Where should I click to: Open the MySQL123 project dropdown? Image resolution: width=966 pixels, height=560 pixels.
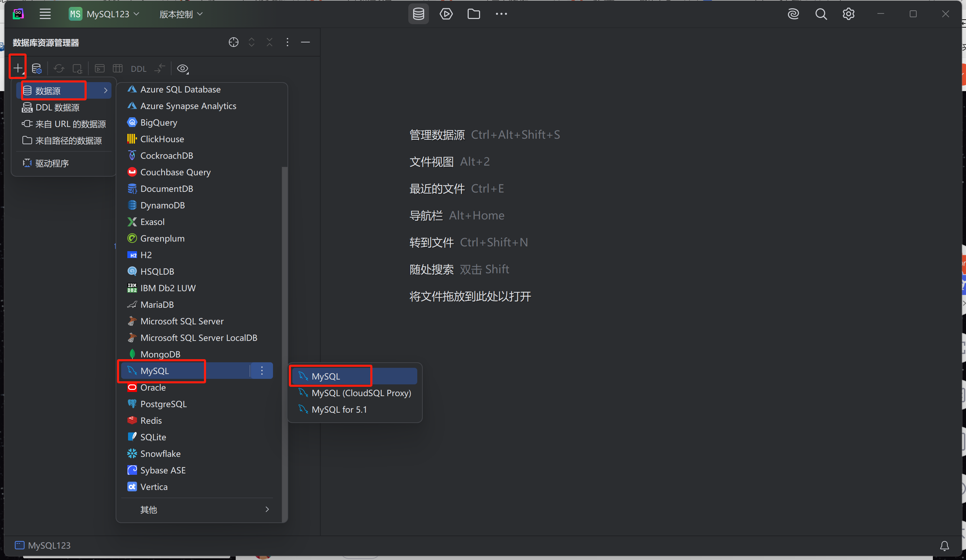click(104, 14)
